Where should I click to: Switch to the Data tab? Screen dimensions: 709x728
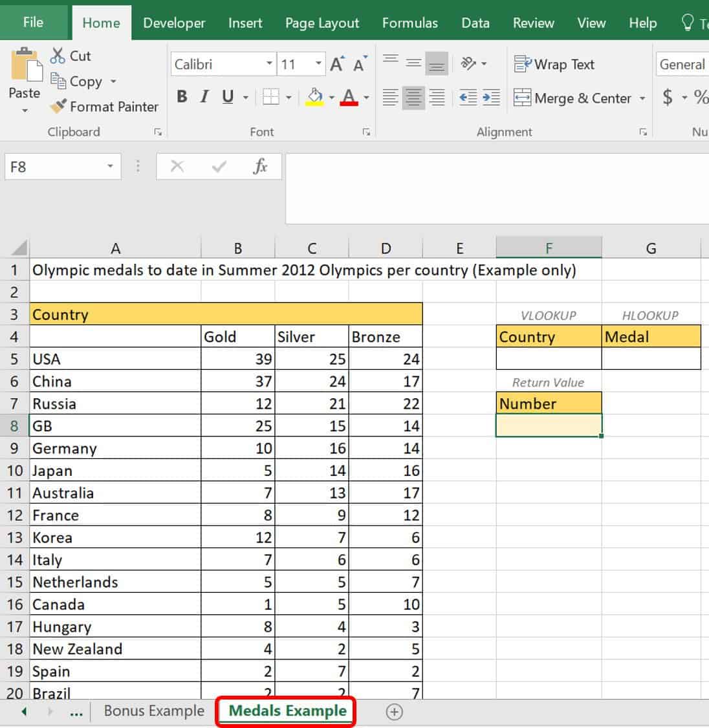click(x=475, y=23)
